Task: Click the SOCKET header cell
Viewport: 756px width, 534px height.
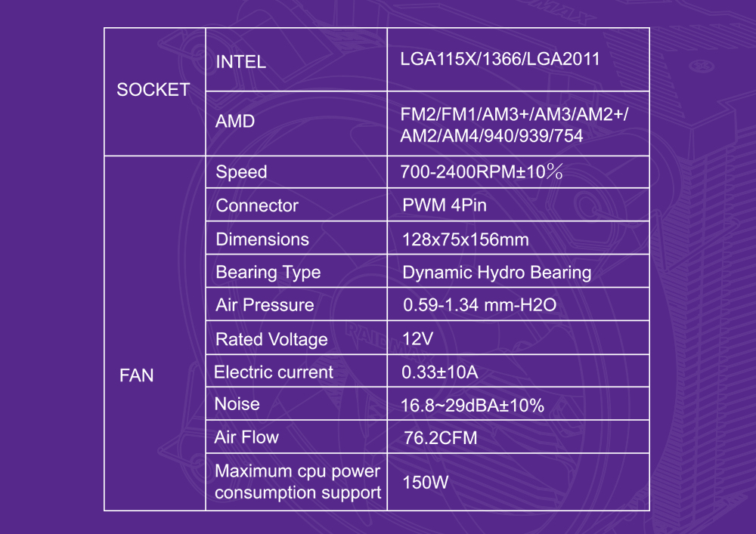Action: pyautogui.click(x=153, y=90)
